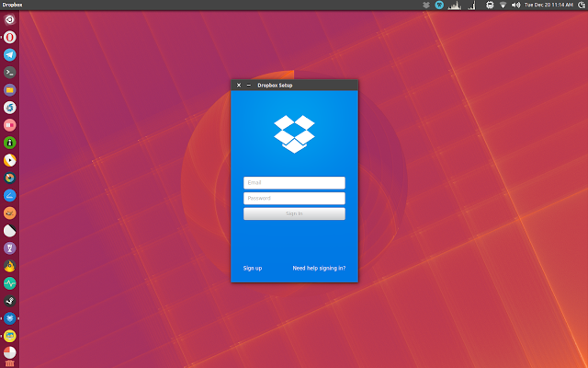588x368 pixels.
Task: Launch Steam from the launcher
Action: point(10,301)
